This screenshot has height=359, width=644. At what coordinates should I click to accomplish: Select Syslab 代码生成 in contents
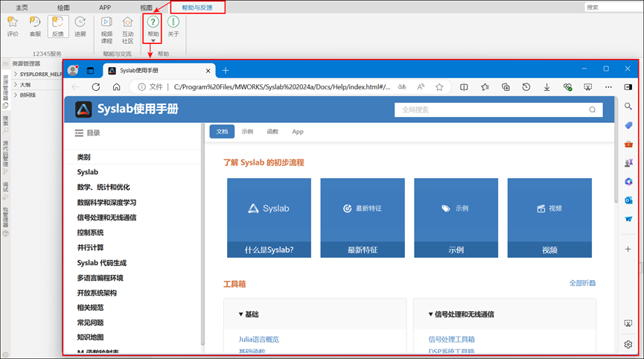tap(102, 263)
